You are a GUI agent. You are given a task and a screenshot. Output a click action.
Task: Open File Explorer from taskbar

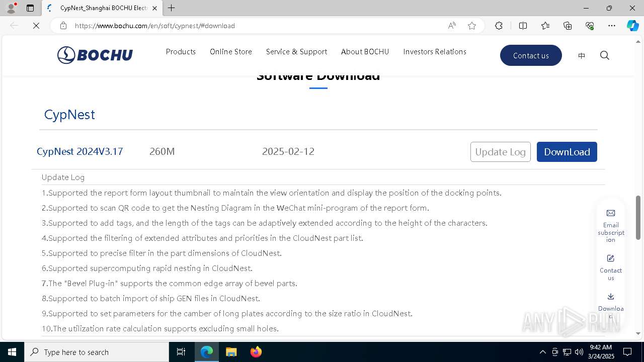tap(231, 352)
